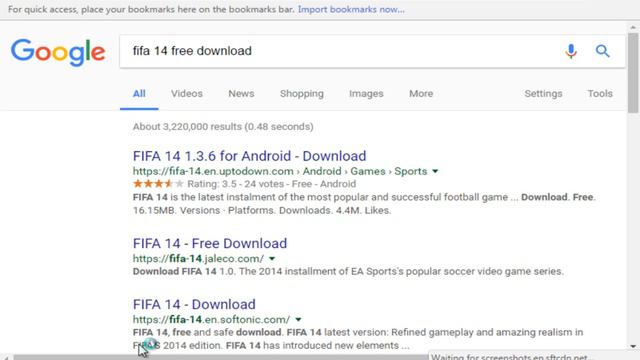Open the Settings menu
The width and height of the screenshot is (640, 360).
pos(543,93)
